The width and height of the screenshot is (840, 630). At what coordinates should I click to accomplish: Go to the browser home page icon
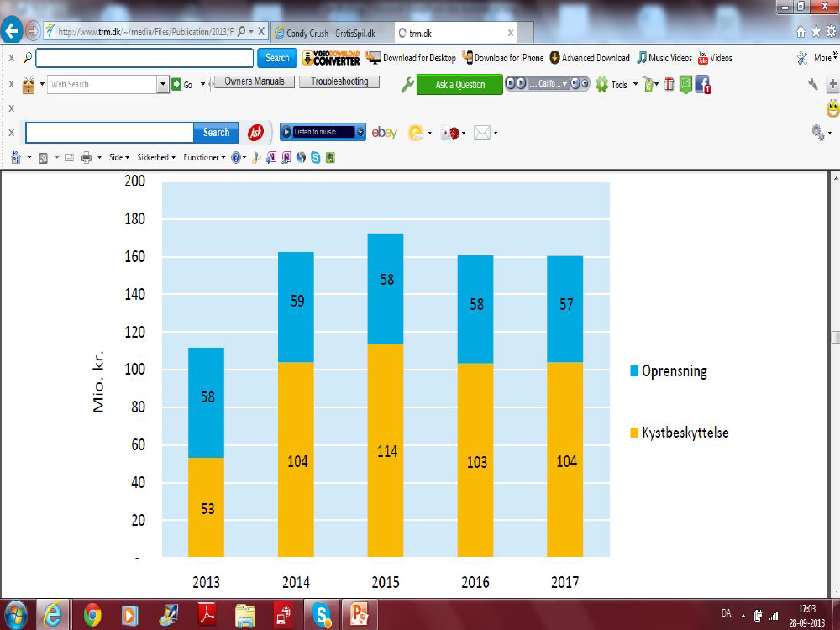(801, 32)
